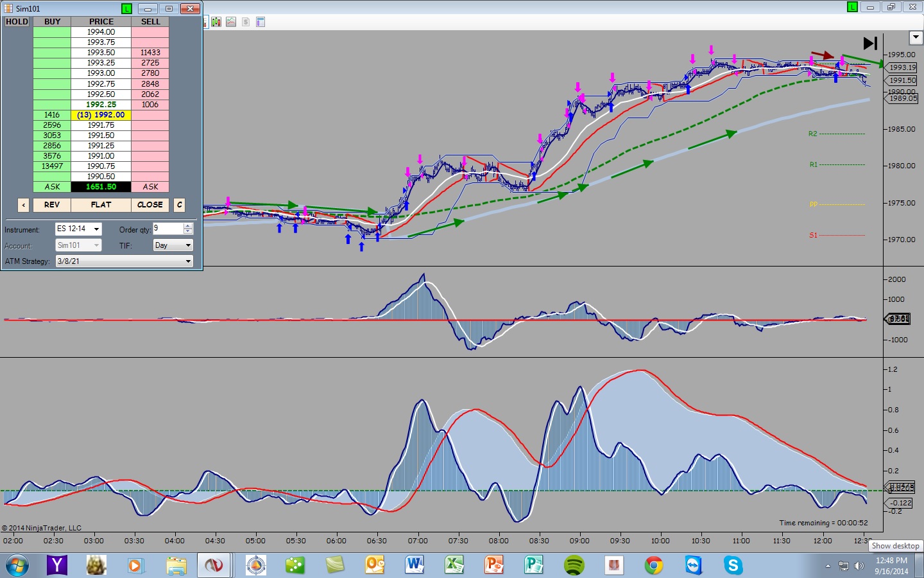Open Excel from the taskbar
This screenshot has height=578, width=924.
tap(454, 565)
